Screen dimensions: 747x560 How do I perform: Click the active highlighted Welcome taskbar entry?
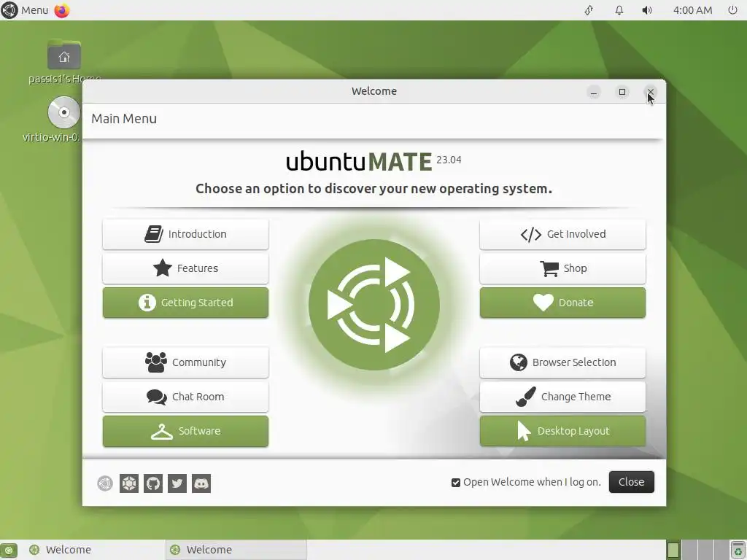click(x=236, y=550)
